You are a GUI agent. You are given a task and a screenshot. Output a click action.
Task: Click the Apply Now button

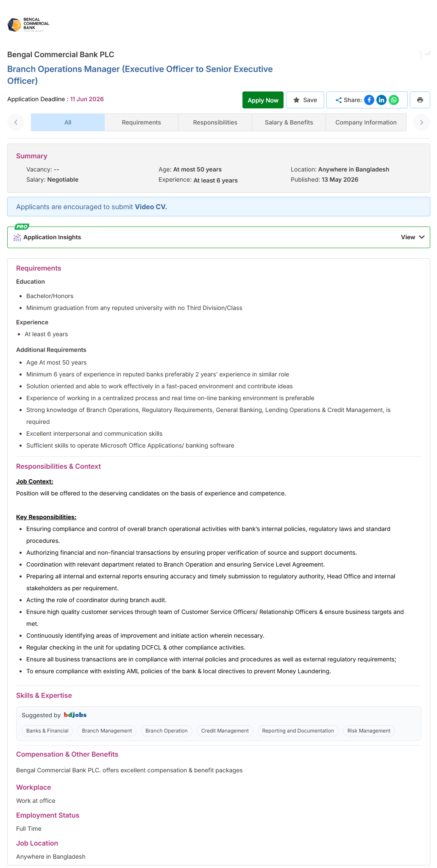(x=263, y=100)
